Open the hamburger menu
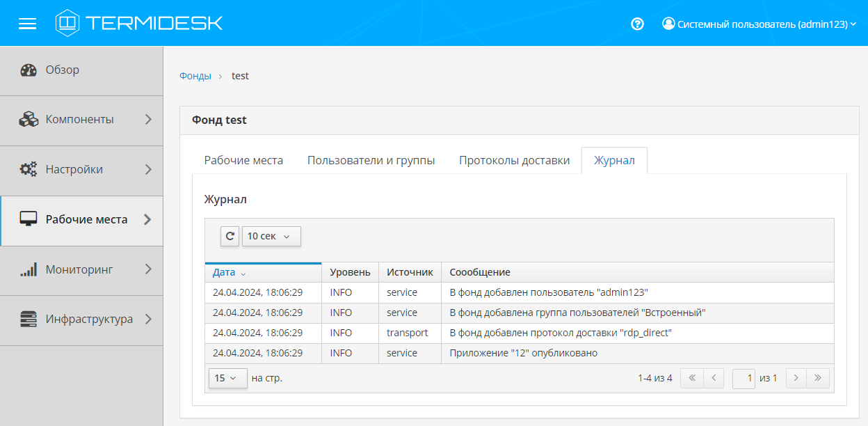The width and height of the screenshot is (868, 426). click(27, 24)
